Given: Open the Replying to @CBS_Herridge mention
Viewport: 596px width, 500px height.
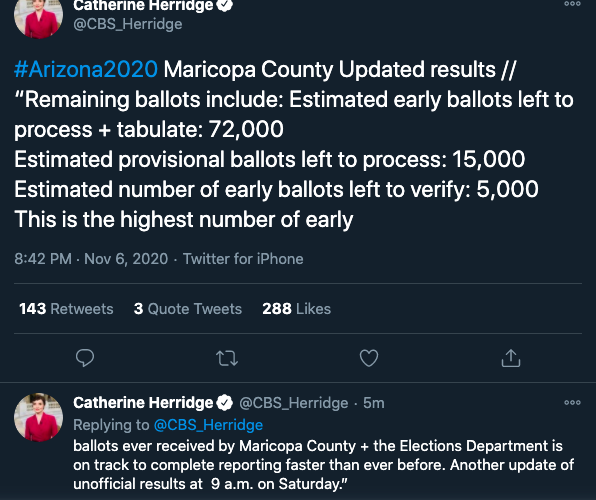Looking at the screenshot, I should click(x=208, y=425).
